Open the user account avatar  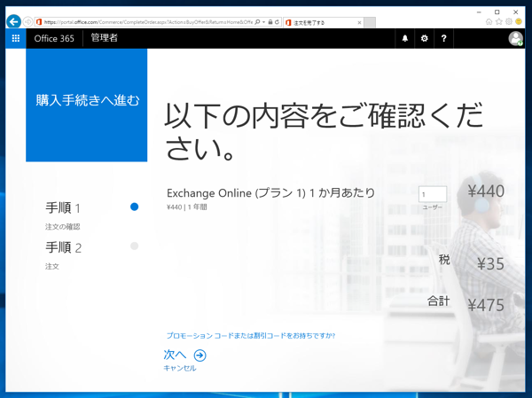coord(515,38)
